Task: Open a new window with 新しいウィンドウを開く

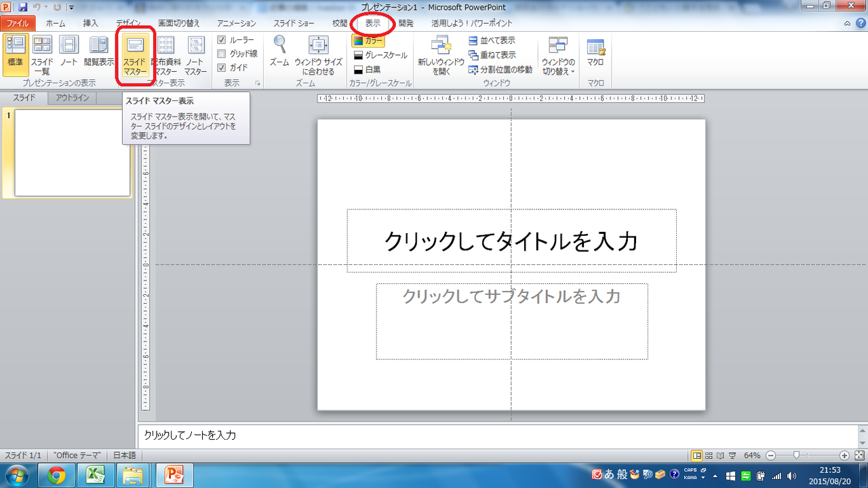Action: pyautogui.click(x=441, y=54)
